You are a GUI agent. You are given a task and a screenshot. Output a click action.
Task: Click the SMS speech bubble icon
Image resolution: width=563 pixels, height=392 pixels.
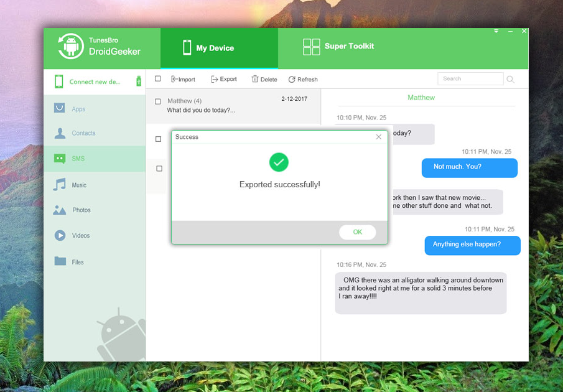coord(60,158)
